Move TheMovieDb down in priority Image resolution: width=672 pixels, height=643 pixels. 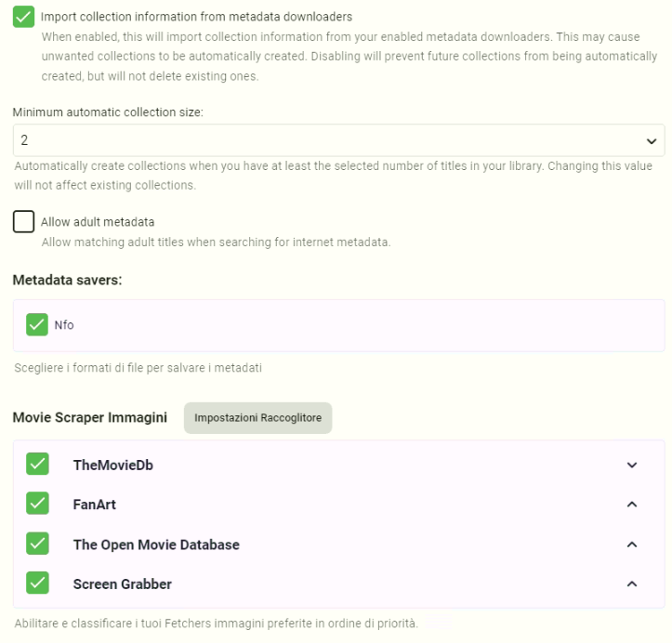pyautogui.click(x=632, y=466)
